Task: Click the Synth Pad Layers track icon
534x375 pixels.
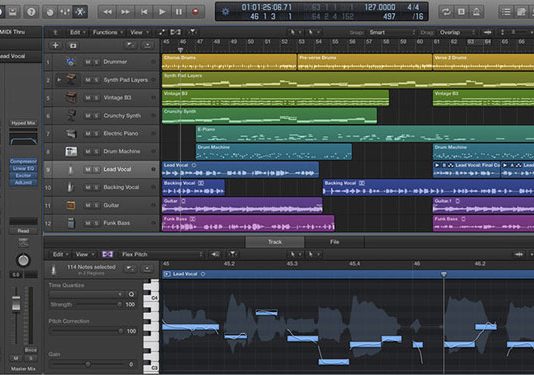Action: (x=71, y=79)
